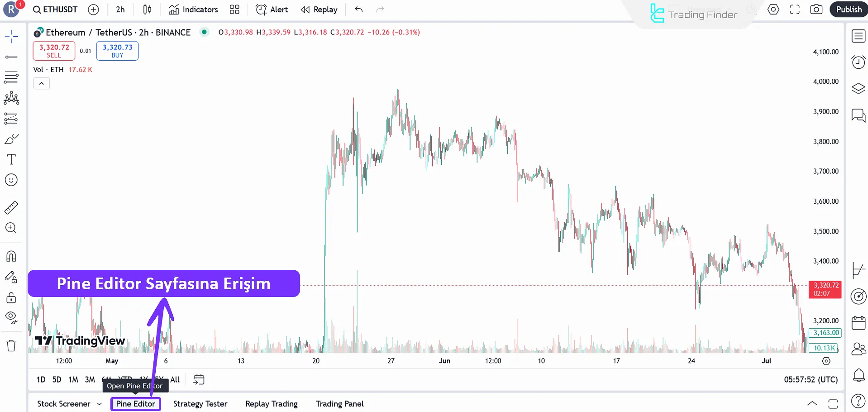This screenshot has height=412, width=868.
Task: Open the emoji sticker tool
Action: pos(11,180)
